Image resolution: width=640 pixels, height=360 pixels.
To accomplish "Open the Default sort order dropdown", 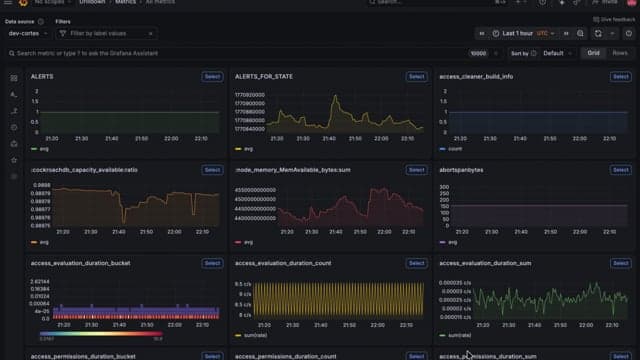I will click(x=557, y=53).
